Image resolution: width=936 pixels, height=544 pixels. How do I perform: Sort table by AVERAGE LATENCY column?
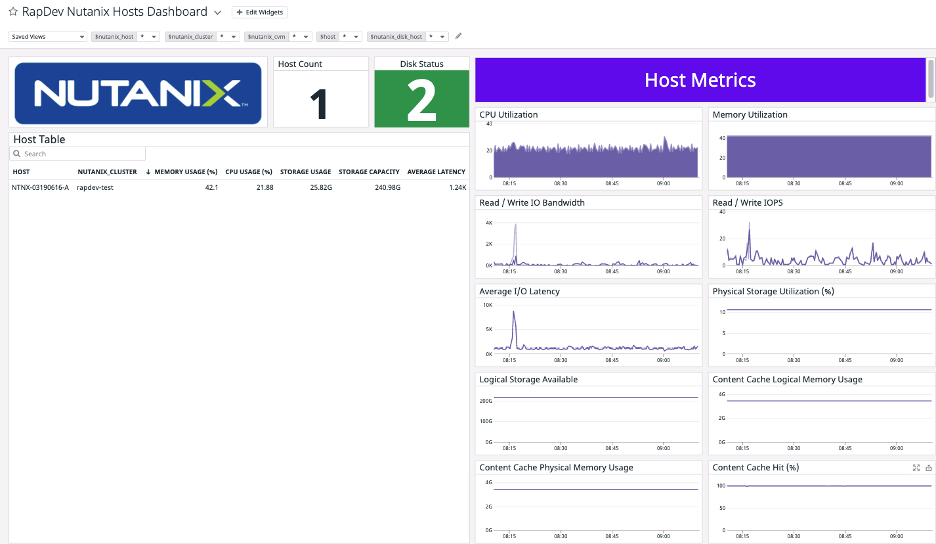pyautogui.click(x=436, y=171)
